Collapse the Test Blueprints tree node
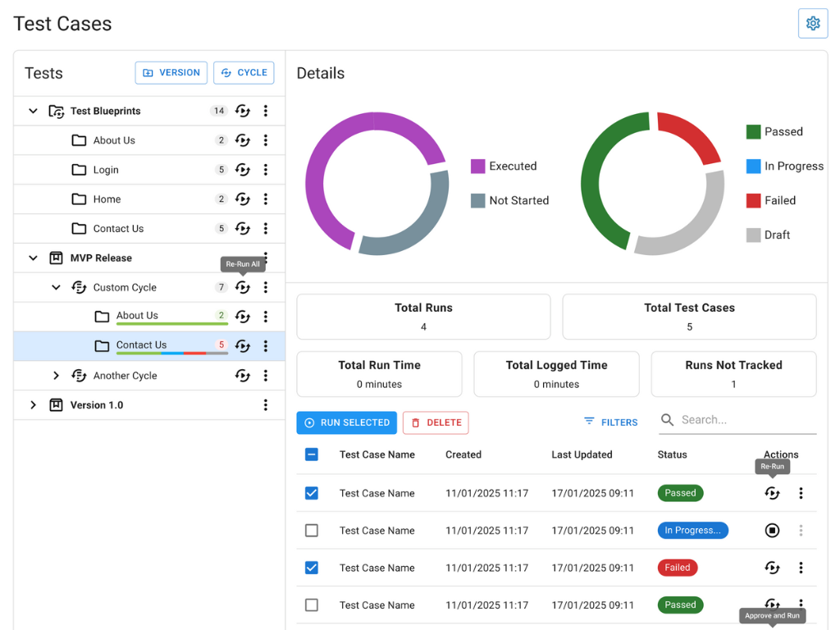840x630 pixels. [x=33, y=111]
